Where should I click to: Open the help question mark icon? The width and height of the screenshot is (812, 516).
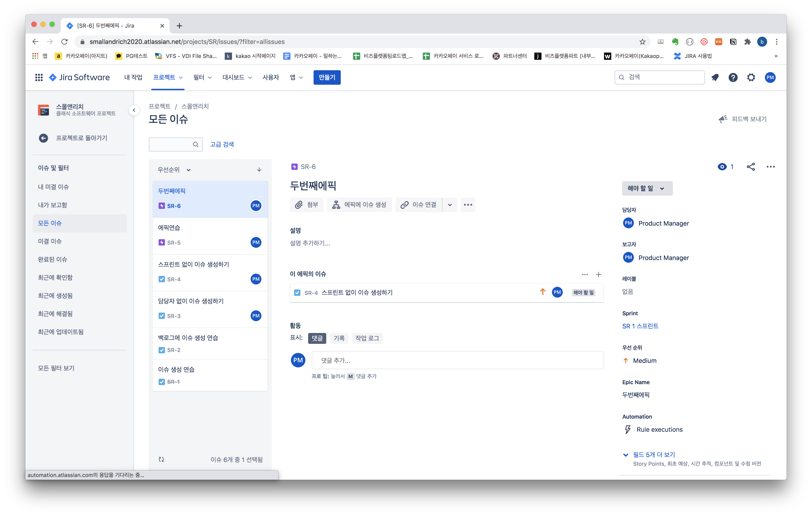pyautogui.click(x=733, y=77)
